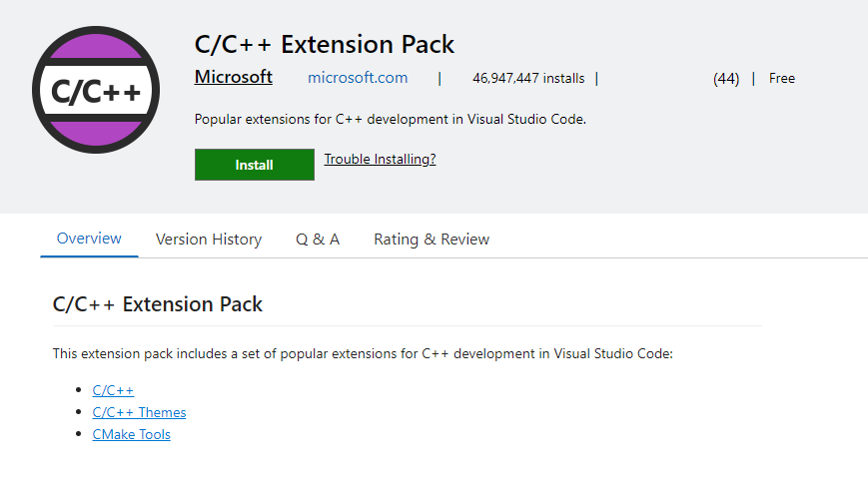Visit the microsoft.com verified domain link
Screen dimensions: 868x488
pyautogui.click(x=358, y=78)
